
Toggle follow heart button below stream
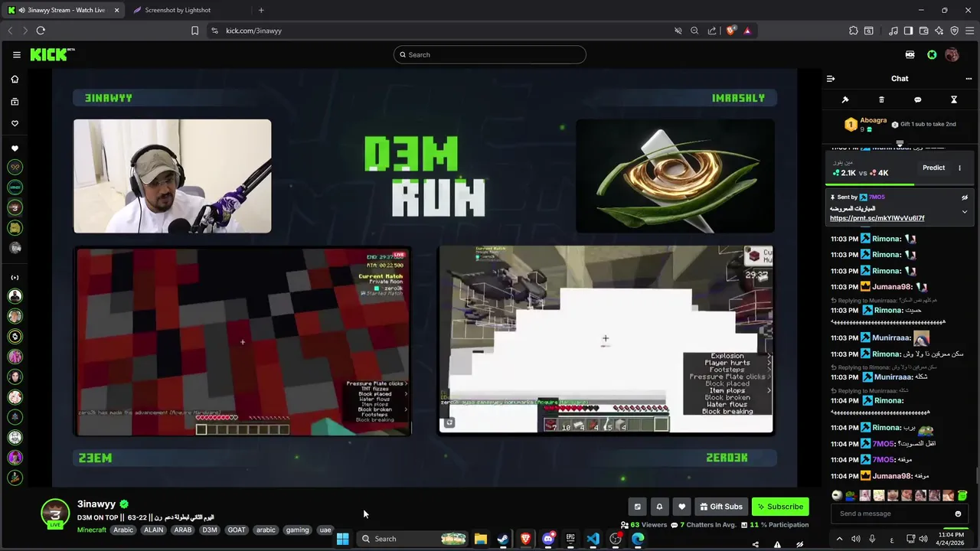(681, 507)
